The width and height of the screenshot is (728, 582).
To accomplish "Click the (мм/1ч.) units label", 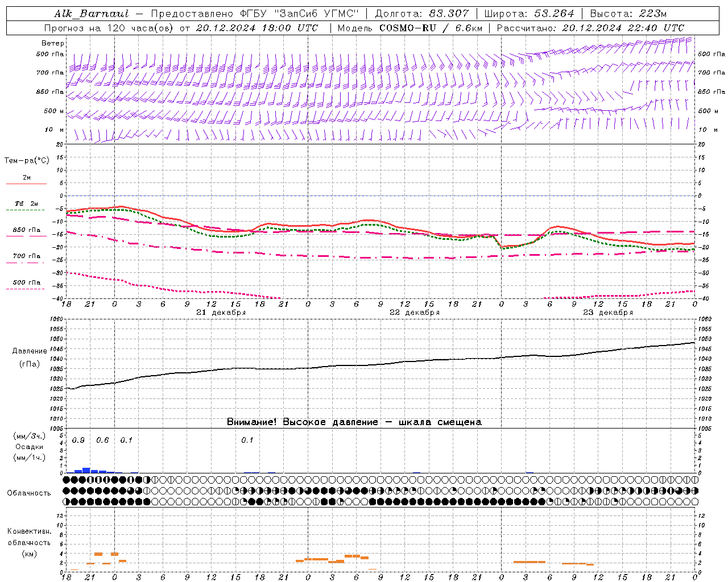I will pos(29,458).
